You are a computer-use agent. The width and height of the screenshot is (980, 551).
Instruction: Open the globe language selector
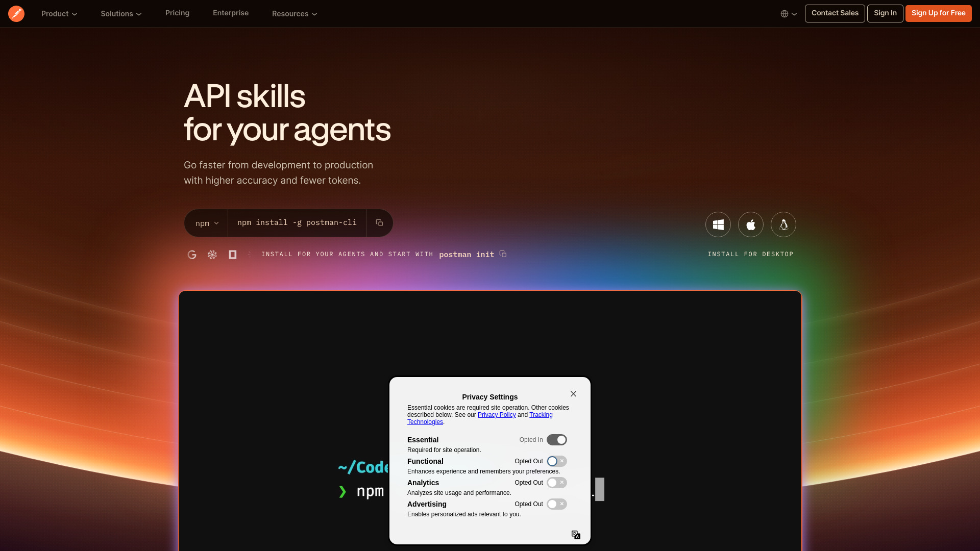[789, 14]
